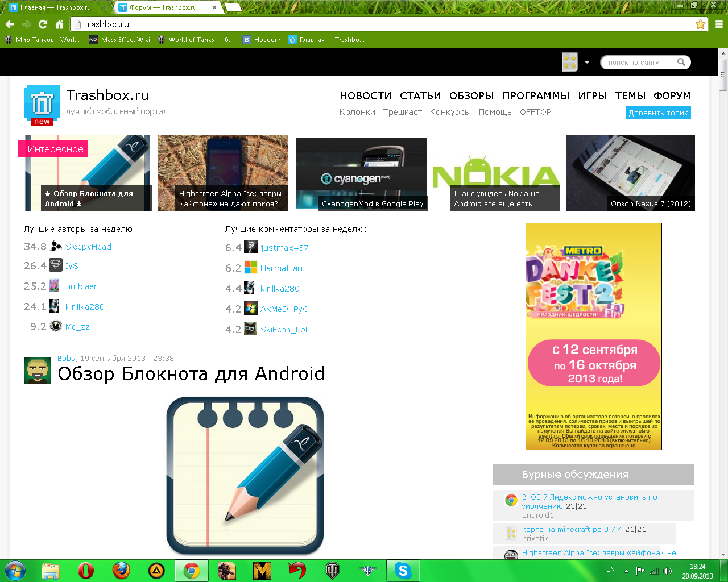Open the Обзор Блокнота для Android article title
The image size is (728, 582).
click(191, 373)
